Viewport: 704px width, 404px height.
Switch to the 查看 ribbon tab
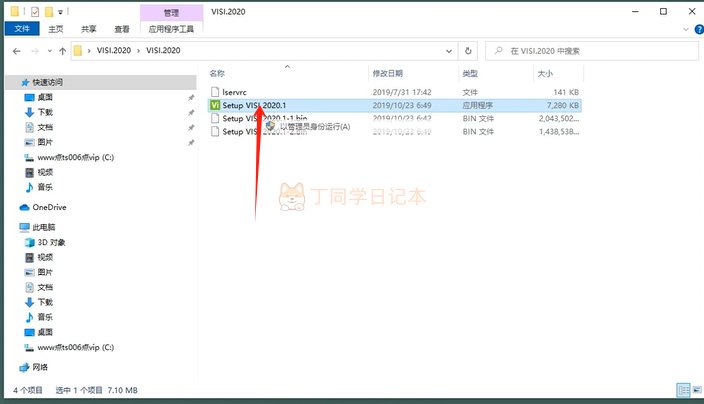[x=121, y=30]
